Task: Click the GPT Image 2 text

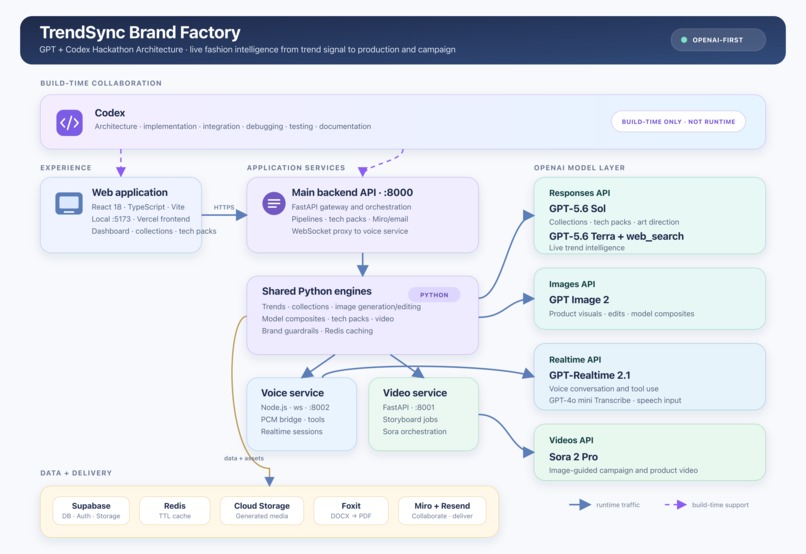Action: pyautogui.click(x=579, y=300)
